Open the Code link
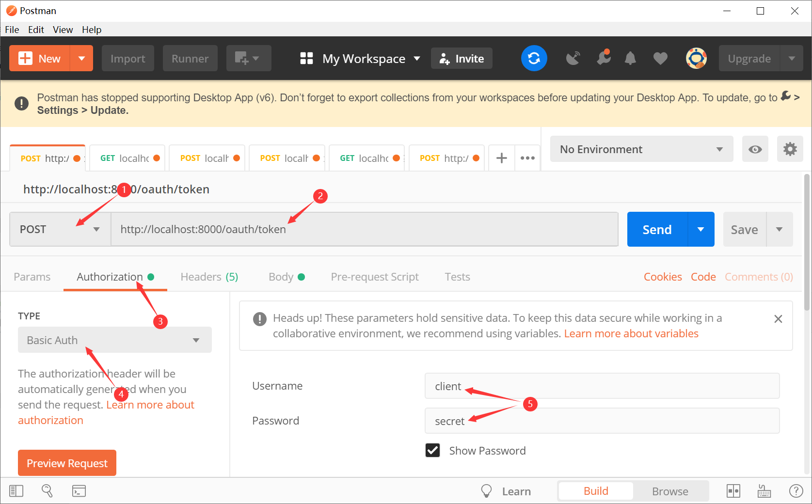This screenshot has height=504, width=812. click(x=703, y=277)
